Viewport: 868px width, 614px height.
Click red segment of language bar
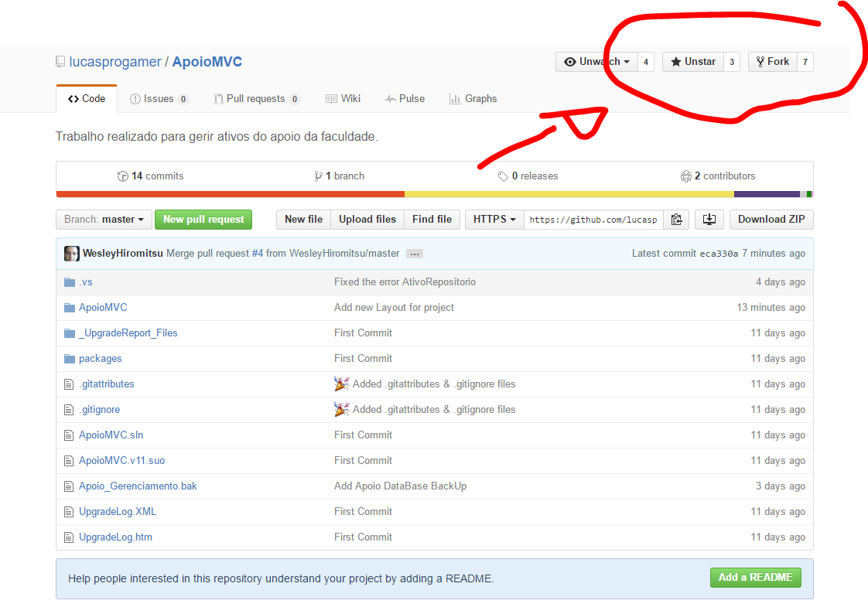tap(231, 194)
